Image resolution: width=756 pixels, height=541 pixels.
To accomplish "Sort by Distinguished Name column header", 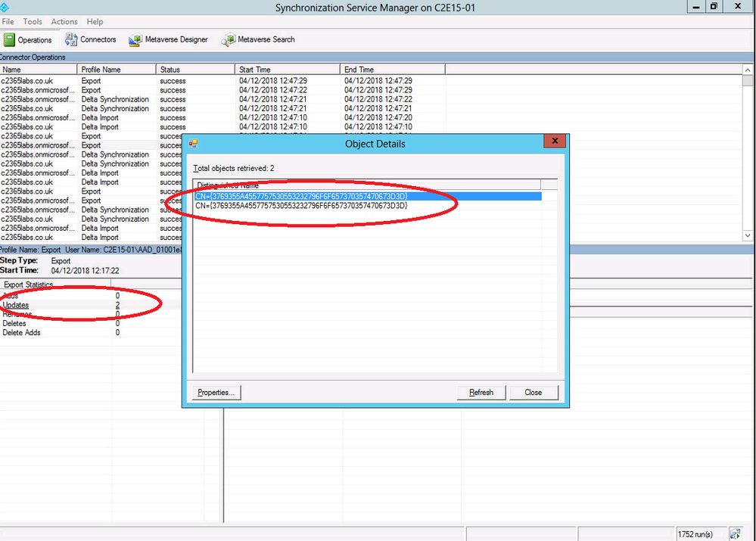I will 367,185.
